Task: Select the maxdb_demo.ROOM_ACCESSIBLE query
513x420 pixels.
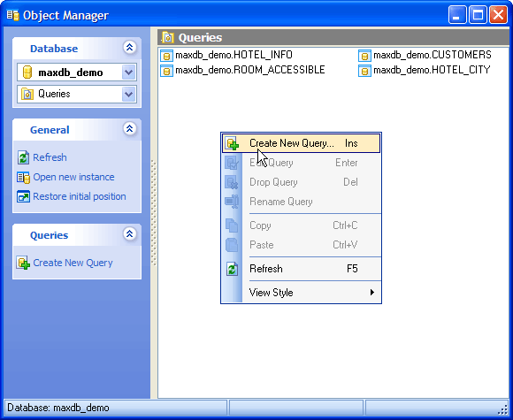Action: click(x=250, y=70)
